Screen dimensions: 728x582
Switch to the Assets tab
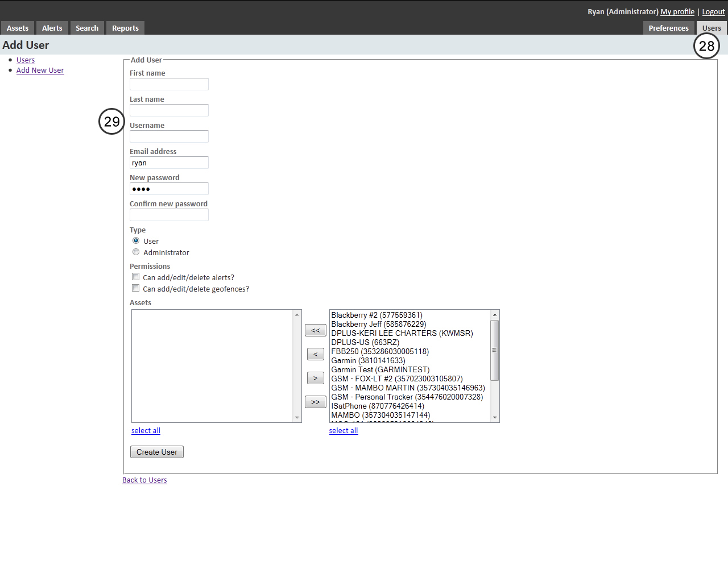coord(18,27)
